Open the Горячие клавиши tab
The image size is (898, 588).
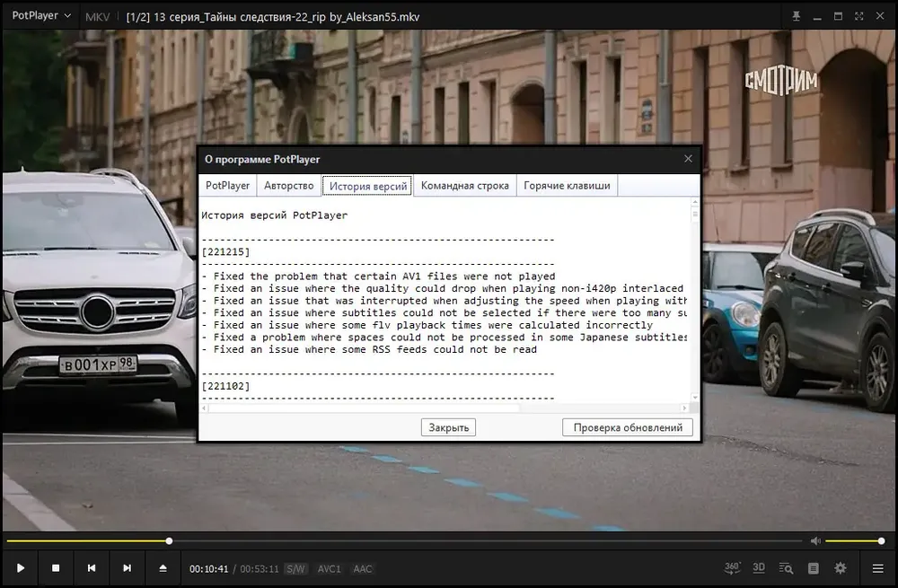tap(567, 186)
